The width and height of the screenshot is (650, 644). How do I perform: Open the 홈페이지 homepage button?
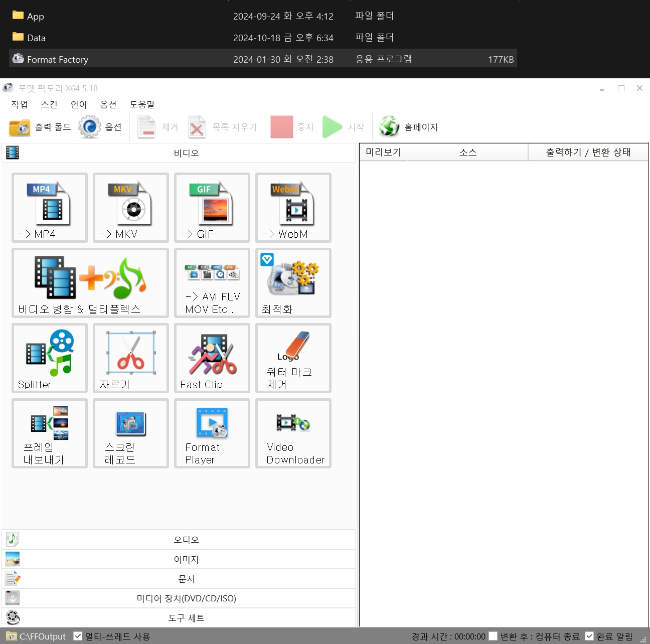(x=408, y=127)
